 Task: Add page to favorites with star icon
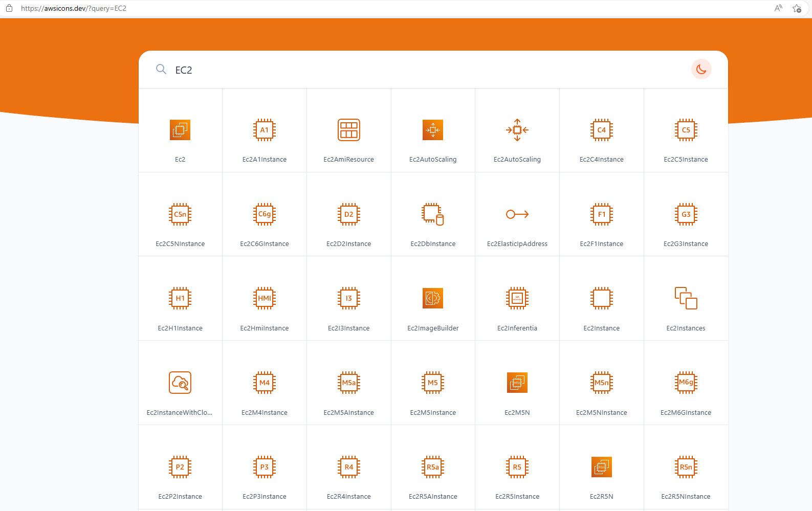coord(797,8)
